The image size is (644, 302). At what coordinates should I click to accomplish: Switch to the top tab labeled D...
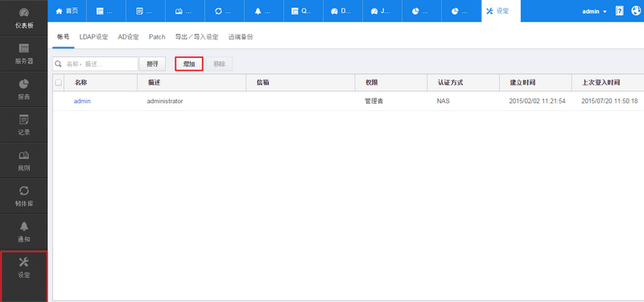tap(343, 11)
